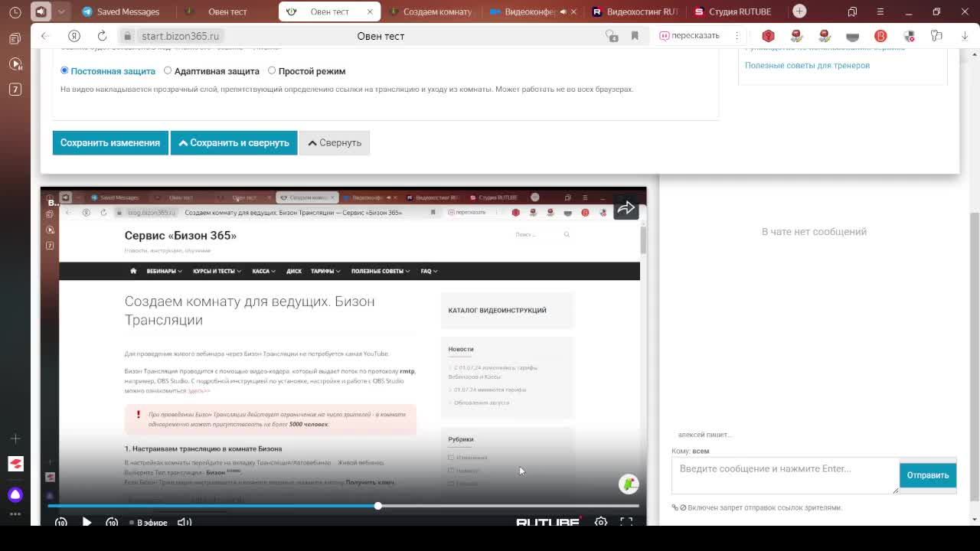Enter fullscreen mode in the video player
Image resolution: width=980 pixels, height=551 pixels.
626,522
